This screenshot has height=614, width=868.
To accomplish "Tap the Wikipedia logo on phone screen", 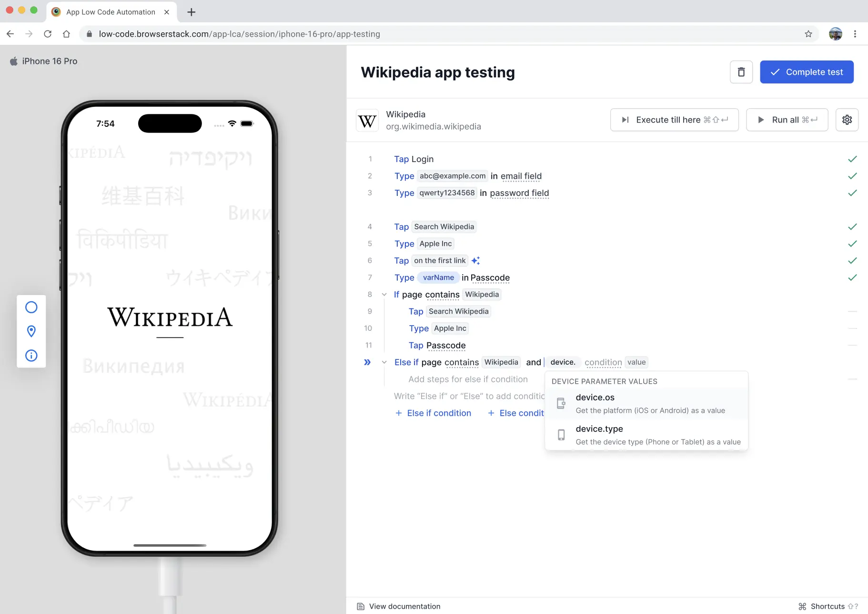I will click(170, 318).
